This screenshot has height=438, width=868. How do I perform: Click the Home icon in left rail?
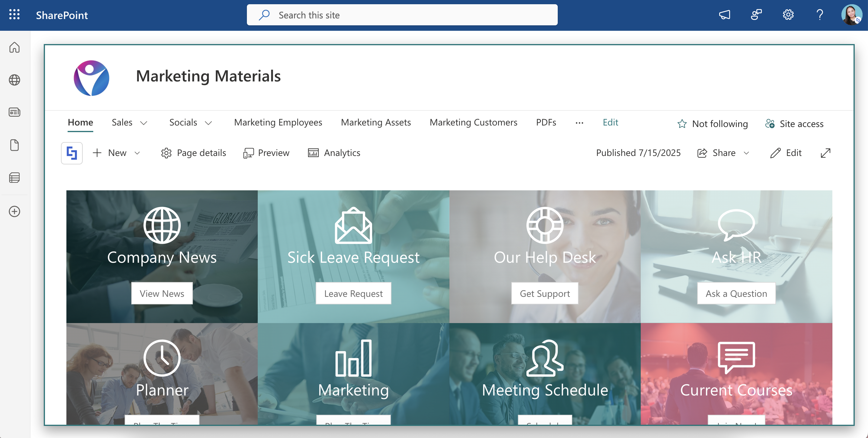point(14,47)
